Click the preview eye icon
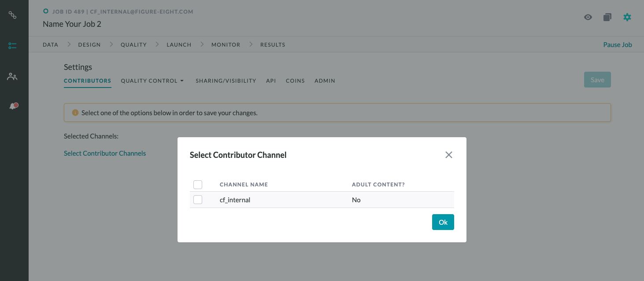The image size is (644, 281). point(588,17)
